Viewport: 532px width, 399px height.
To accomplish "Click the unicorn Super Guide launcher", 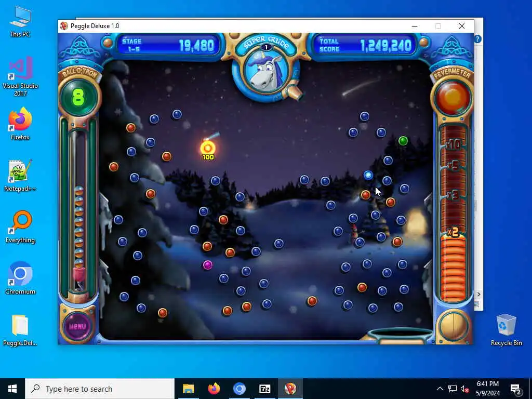I will pyautogui.click(x=267, y=73).
